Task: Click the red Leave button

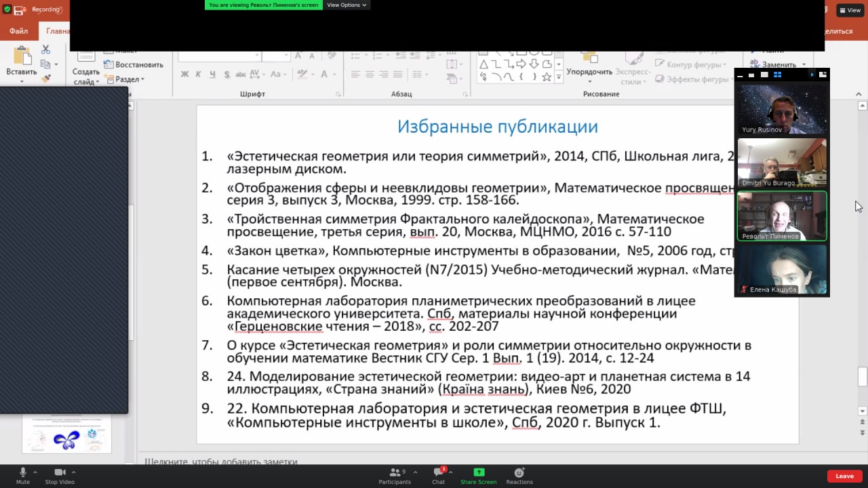Action: [x=844, y=476]
